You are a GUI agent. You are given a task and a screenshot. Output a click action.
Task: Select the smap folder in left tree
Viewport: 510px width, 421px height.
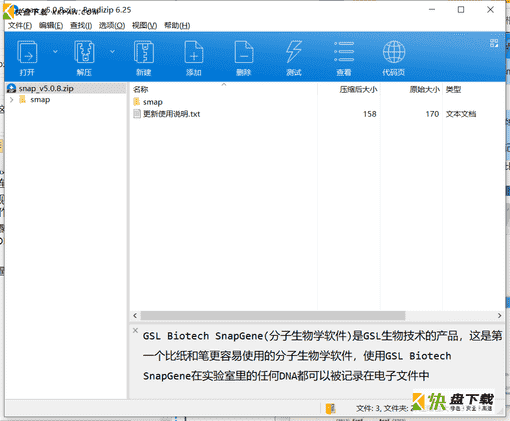[x=40, y=100]
